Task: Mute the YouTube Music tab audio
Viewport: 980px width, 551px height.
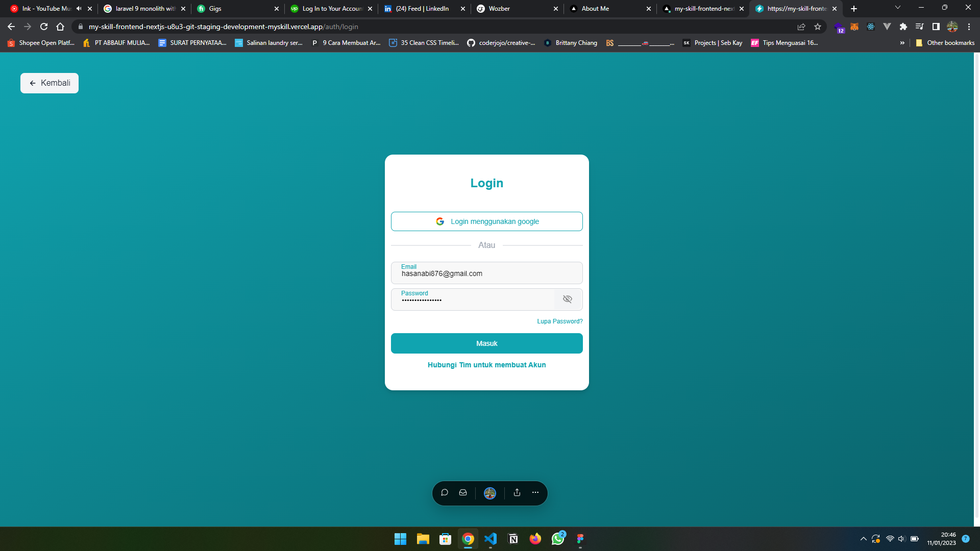Action: coord(79,9)
